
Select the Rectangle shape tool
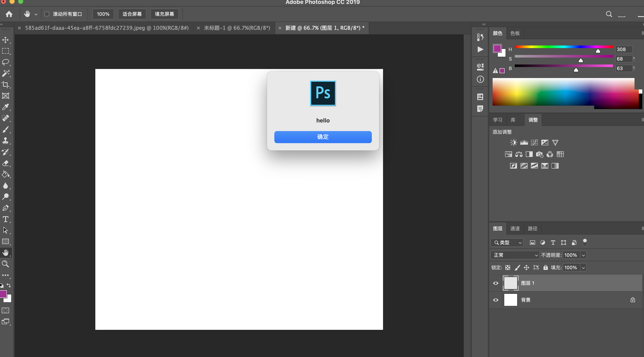coord(6,241)
